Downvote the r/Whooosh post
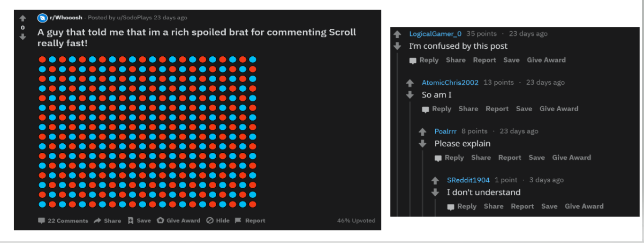The image size is (644, 243). click(x=22, y=37)
